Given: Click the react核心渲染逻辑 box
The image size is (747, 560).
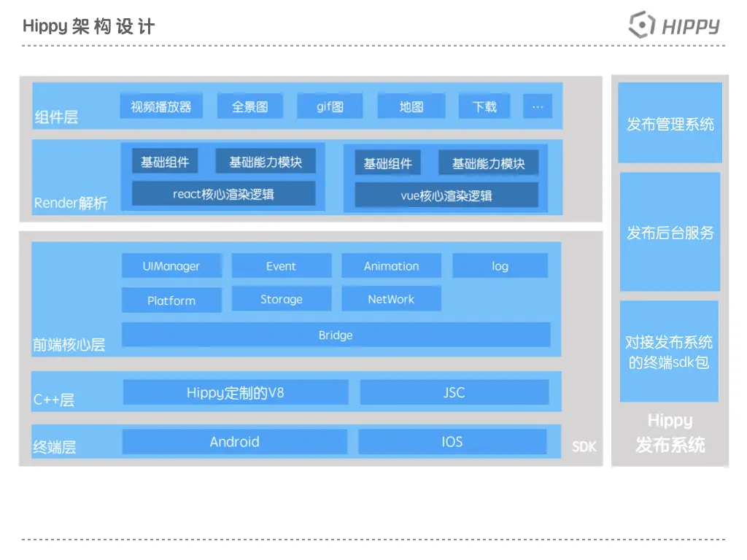Looking at the screenshot, I should pos(223,194).
